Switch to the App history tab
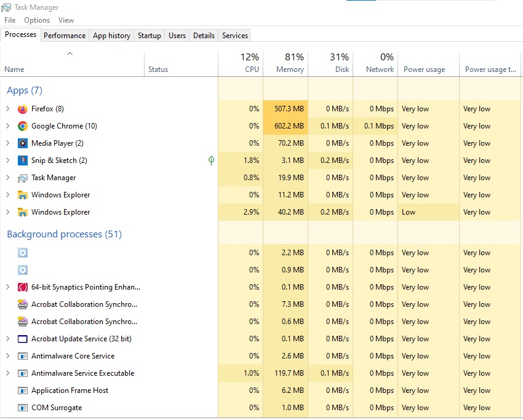The width and height of the screenshot is (523, 420). tap(112, 36)
